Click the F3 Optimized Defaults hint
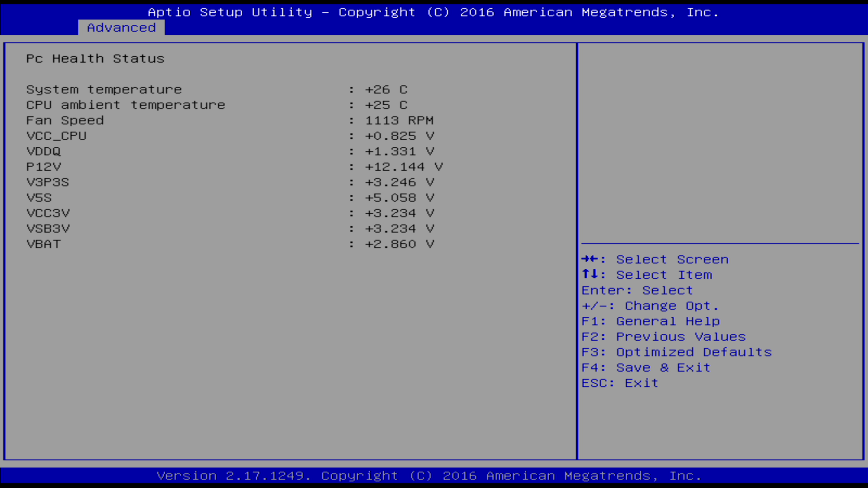Image resolution: width=868 pixels, height=488 pixels. click(x=676, y=352)
